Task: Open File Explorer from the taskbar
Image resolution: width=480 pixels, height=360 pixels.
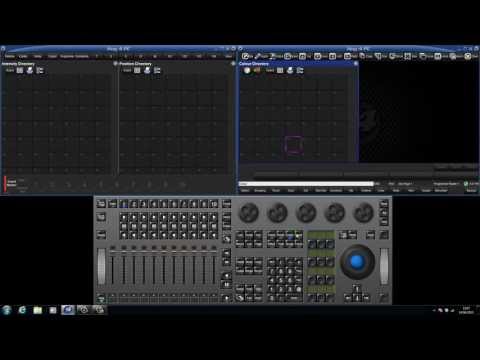Action: pos(38,310)
